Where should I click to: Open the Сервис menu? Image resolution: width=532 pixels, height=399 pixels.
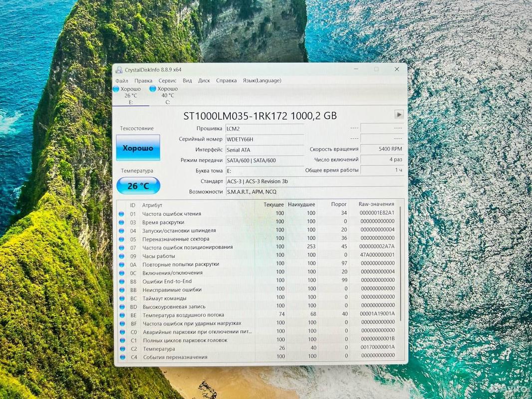[x=167, y=80]
